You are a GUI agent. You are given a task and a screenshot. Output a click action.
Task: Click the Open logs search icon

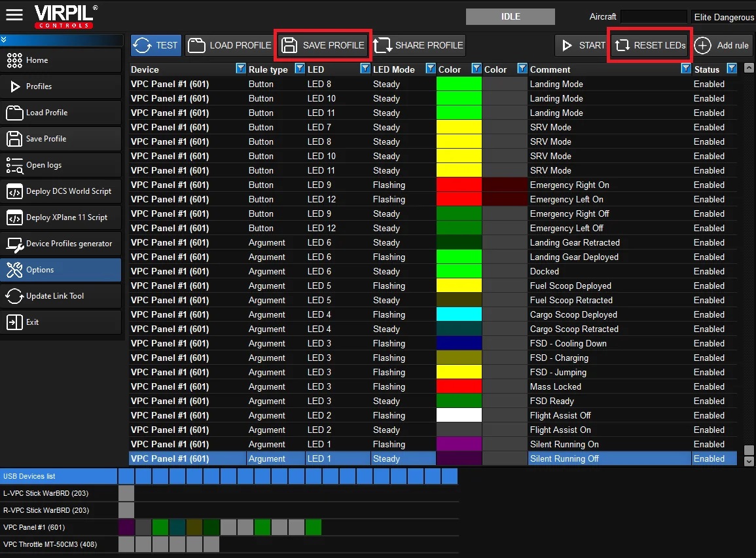(14, 165)
